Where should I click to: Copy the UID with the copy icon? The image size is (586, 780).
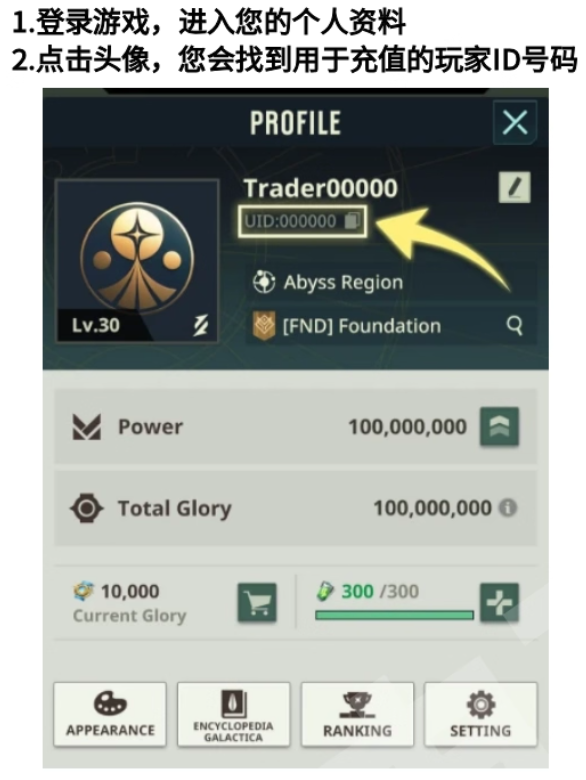click(352, 220)
